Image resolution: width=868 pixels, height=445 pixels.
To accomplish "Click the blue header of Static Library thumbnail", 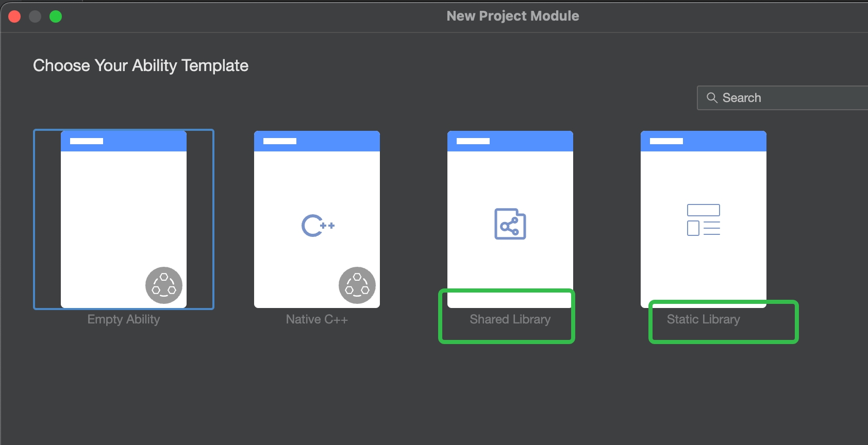I will [x=704, y=141].
